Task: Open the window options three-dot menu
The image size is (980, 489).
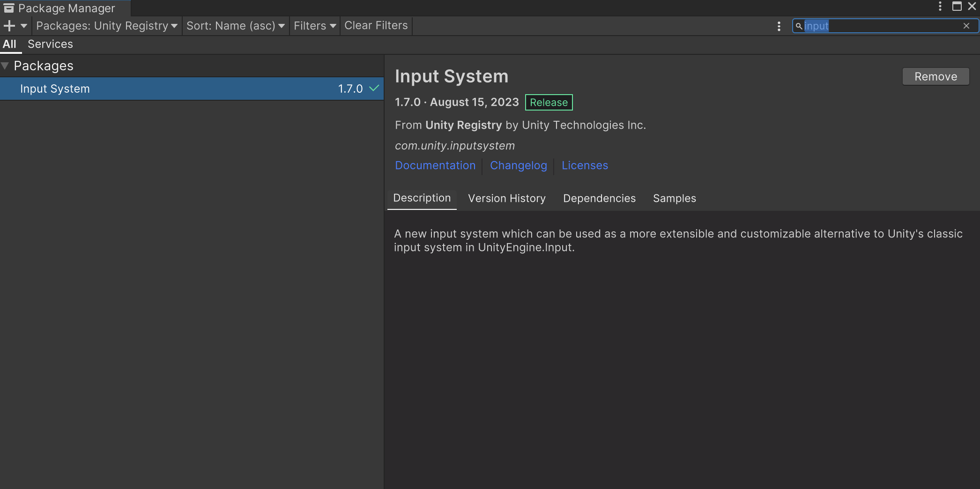Action: (940, 6)
